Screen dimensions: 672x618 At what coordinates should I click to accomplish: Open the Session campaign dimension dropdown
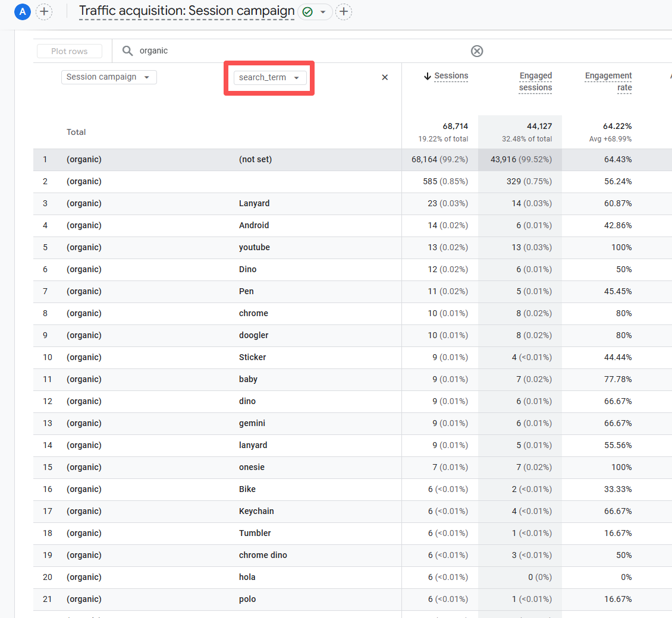tap(109, 77)
